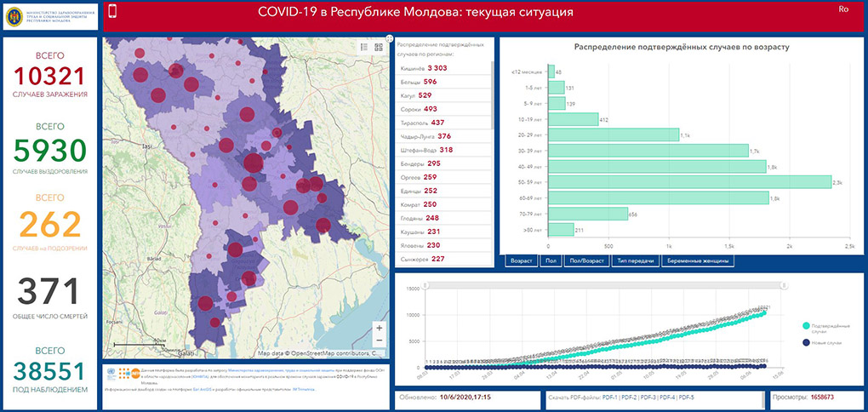Image resolution: width=868 pixels, height=412 pixels.
Task: Zoom out on the map
Action: (379, 340)
